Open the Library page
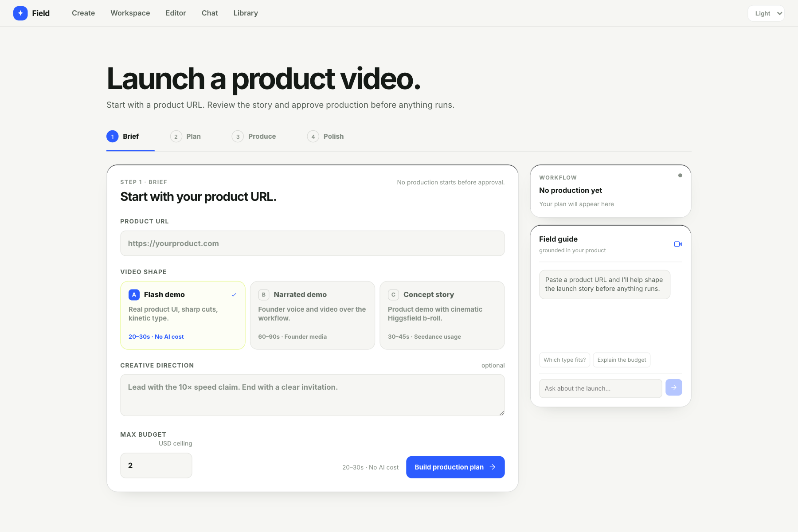 (x=246, y=13)
